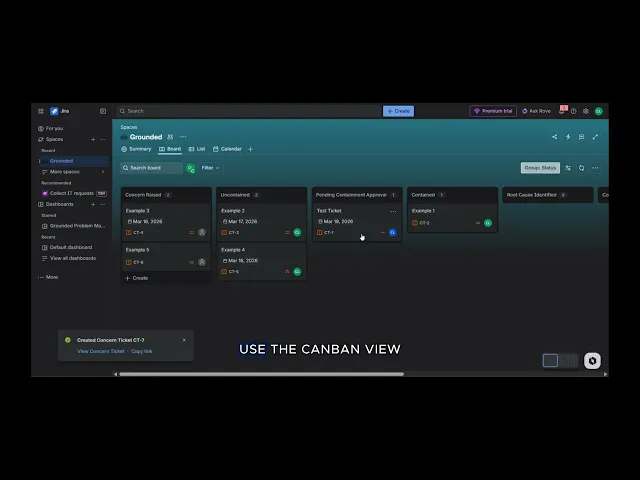
Task: Open Grounded space actions ellipsis
Action: point(183,137)
